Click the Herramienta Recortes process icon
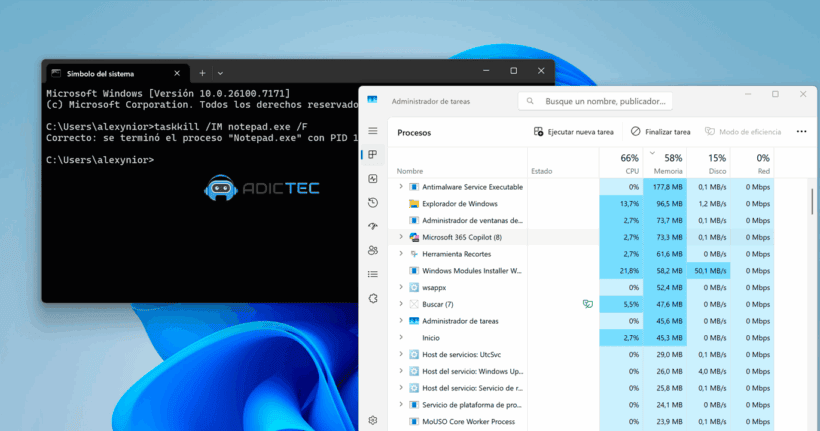Image resolution: width=820 pixels, height=431 pixels. (x=414, y=254)
